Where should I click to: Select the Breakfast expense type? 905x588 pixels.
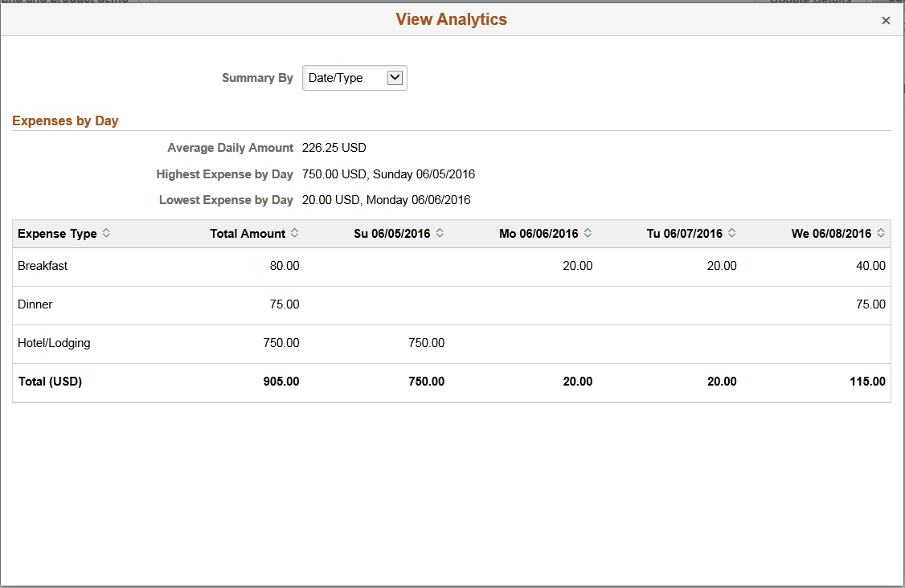(43, 265)
